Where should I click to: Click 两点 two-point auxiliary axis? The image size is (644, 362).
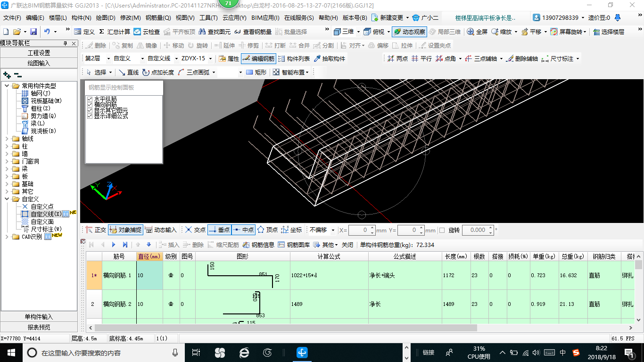397,58
